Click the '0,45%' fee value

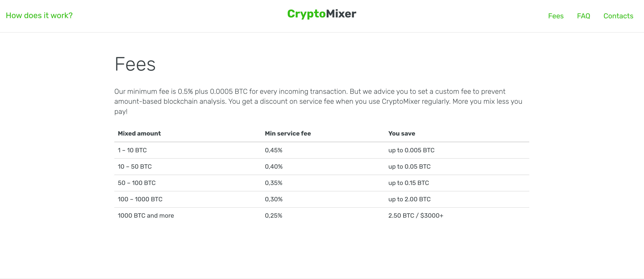pos(273,150)
